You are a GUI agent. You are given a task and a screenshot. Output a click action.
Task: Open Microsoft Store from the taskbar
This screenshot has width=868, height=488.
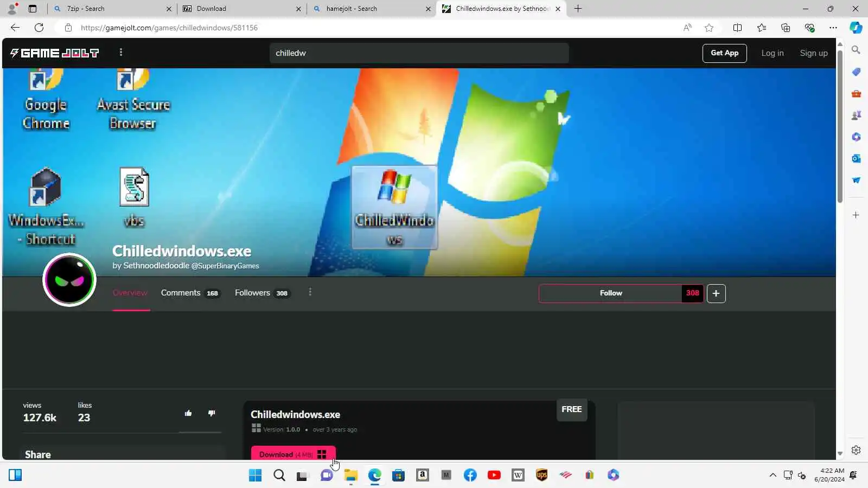click(398, 476)
